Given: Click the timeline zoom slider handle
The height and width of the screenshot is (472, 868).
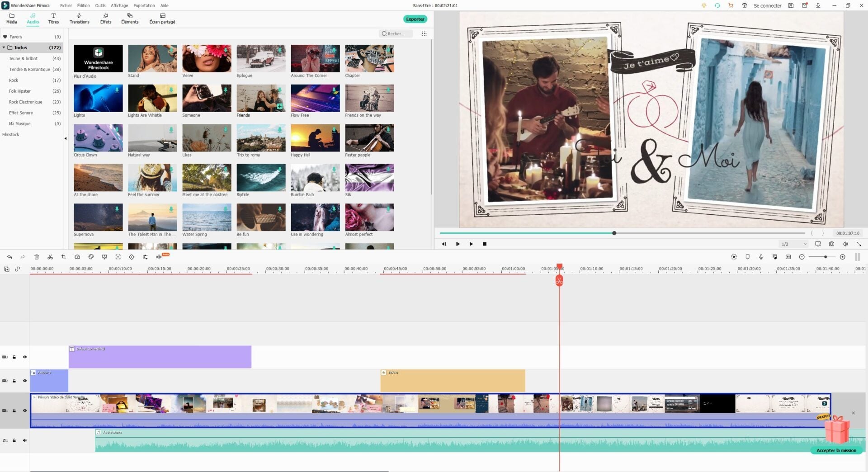Looking at the screenshot, I should [x=826, y=257].
